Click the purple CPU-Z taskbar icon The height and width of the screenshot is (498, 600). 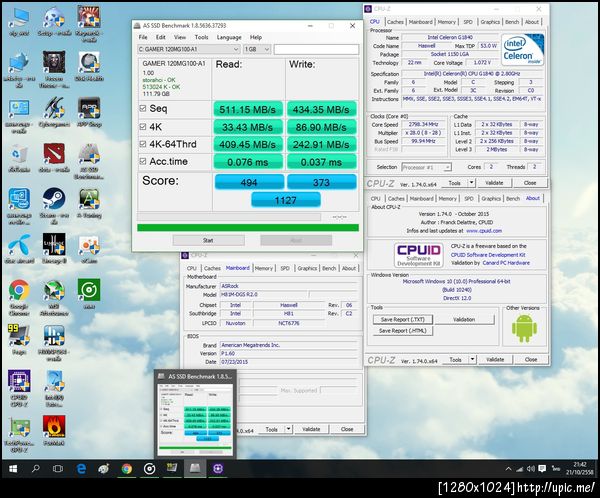tap(218, 469)
